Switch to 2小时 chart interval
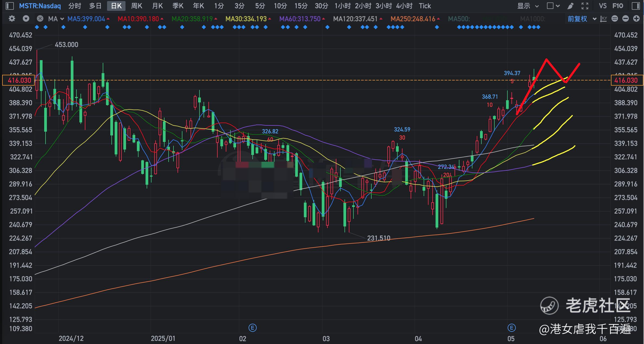 [363, 6]
